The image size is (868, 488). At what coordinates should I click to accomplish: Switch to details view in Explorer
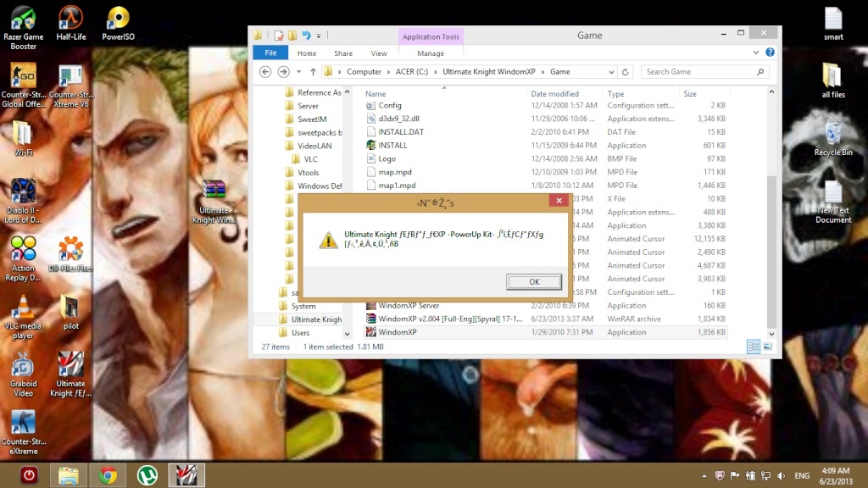(x=754, y=347)
